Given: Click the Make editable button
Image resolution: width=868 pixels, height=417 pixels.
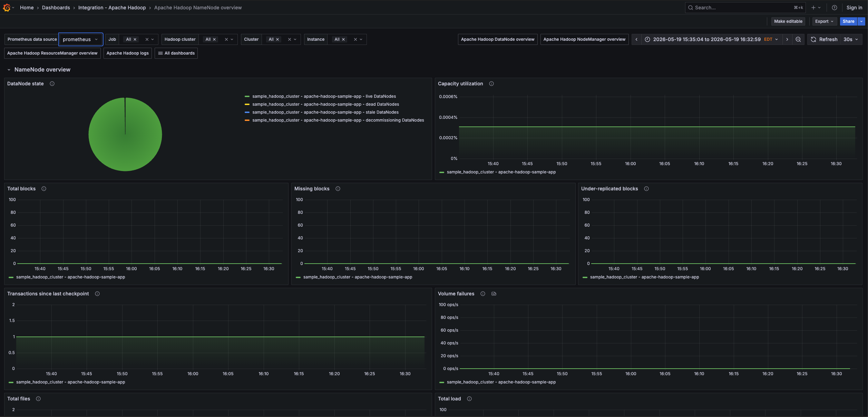Looking at the screenshot, I should coord(788,21).
